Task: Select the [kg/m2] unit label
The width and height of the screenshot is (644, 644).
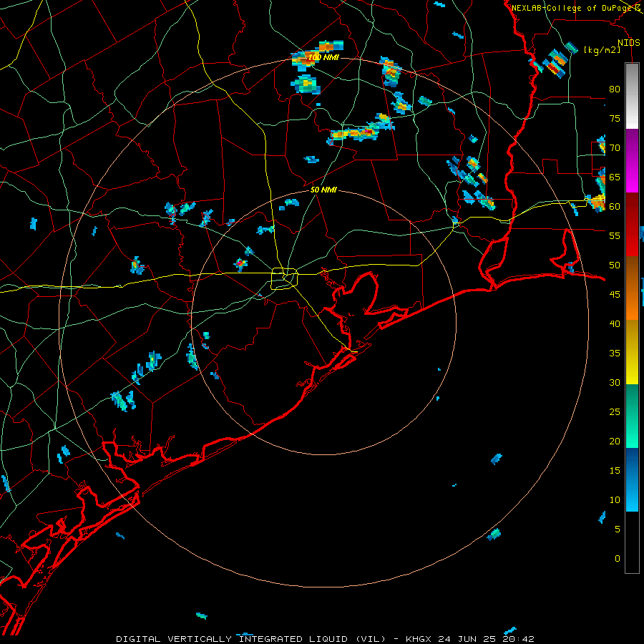Action: click(602, 50)
